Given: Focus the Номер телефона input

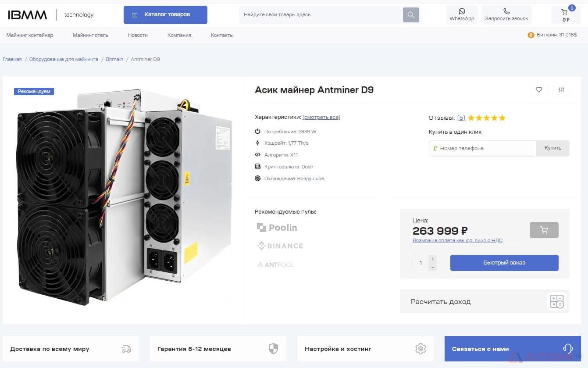Looking at the screenshot, I should pyautogui.click(x=482, y=148).
